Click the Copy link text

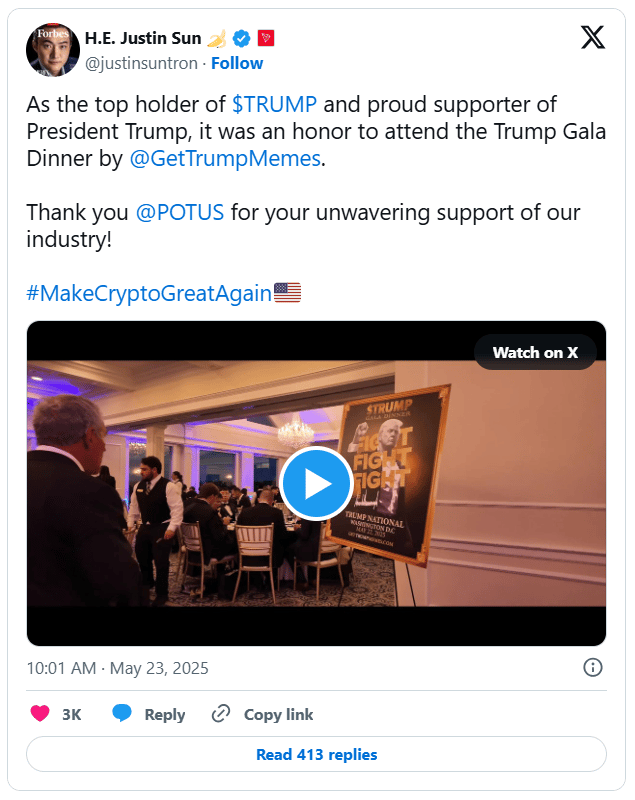[x=278, y=714]
